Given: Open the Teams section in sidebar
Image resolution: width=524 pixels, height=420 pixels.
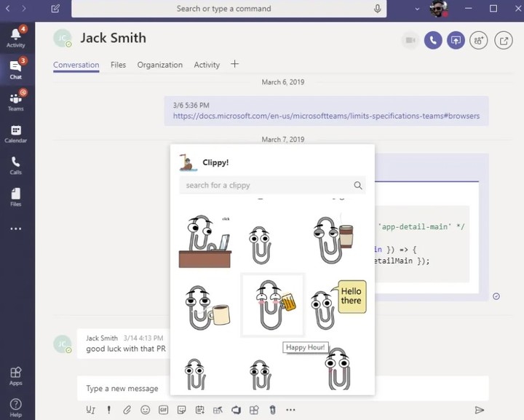Looking at the screenshot, I should 16,100.
